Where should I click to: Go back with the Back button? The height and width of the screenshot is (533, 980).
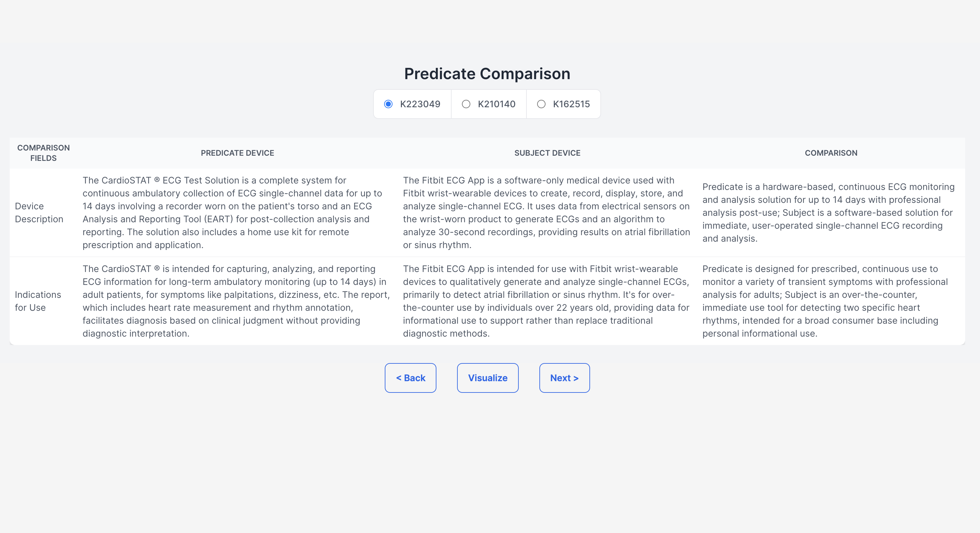coord(411,378)
